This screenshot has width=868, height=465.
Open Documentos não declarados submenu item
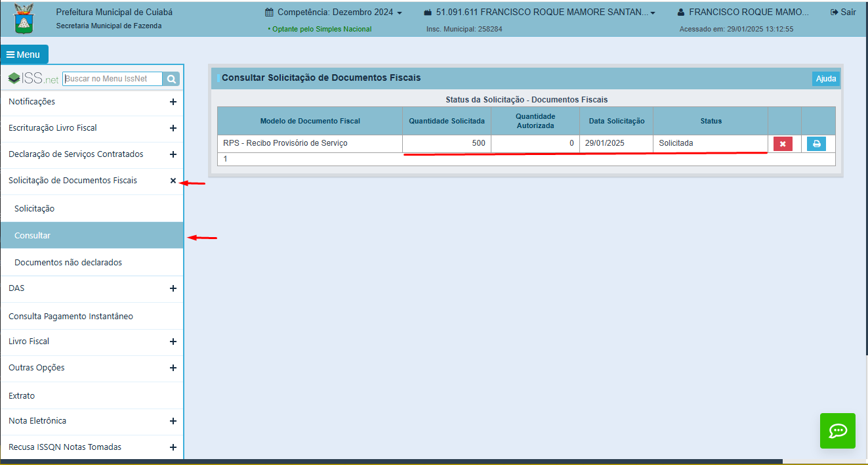coord(68,262)
